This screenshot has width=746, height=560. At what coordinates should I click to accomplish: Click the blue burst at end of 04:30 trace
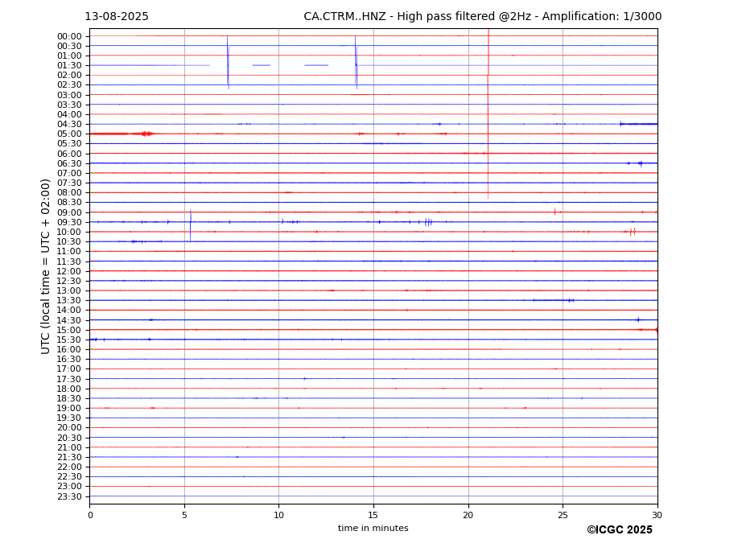638,124
